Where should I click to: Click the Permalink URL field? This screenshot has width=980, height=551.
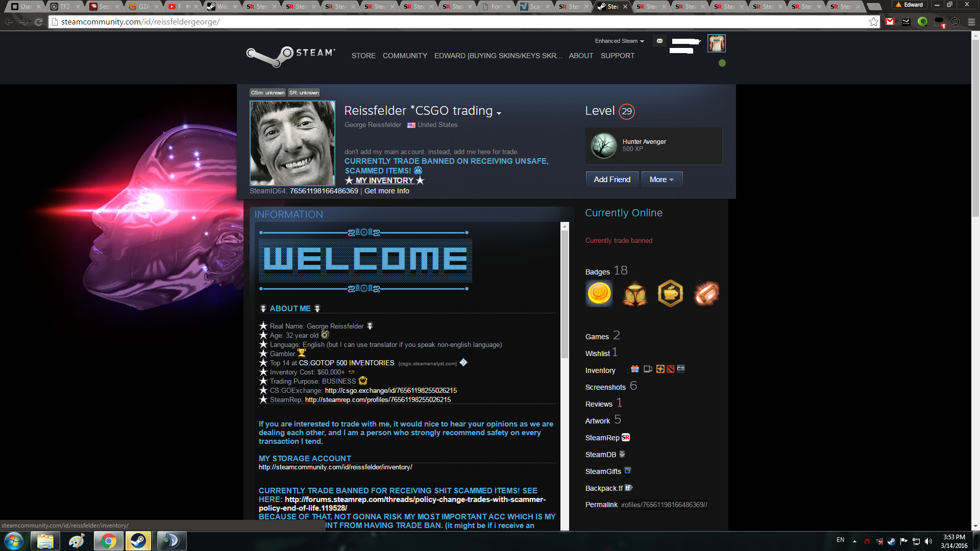(x=664, y=505)
